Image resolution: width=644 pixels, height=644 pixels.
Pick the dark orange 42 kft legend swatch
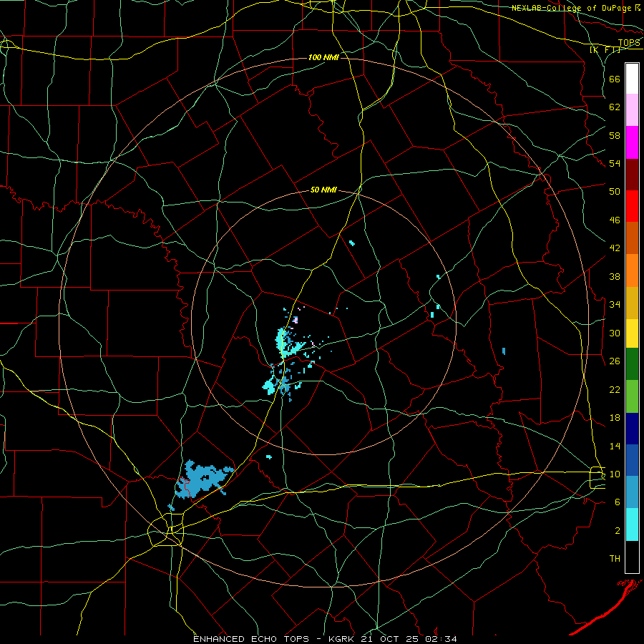coord(632,238)
